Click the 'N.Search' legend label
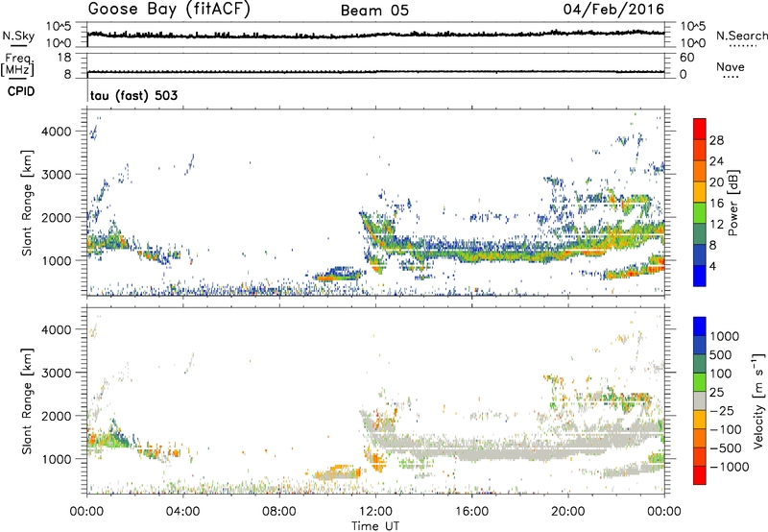The width and height of the screenshot is (768, 532). point(742,36)
